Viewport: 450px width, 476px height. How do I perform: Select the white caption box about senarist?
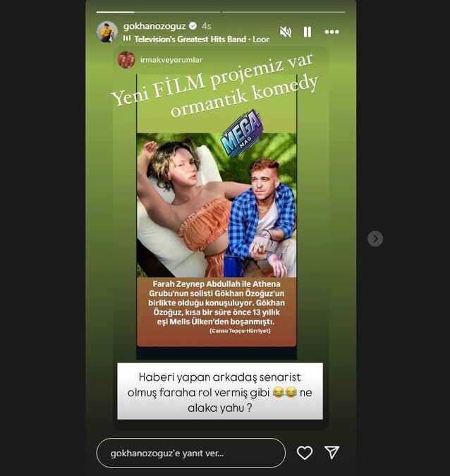pyautogui.click(x=220, y=391)
